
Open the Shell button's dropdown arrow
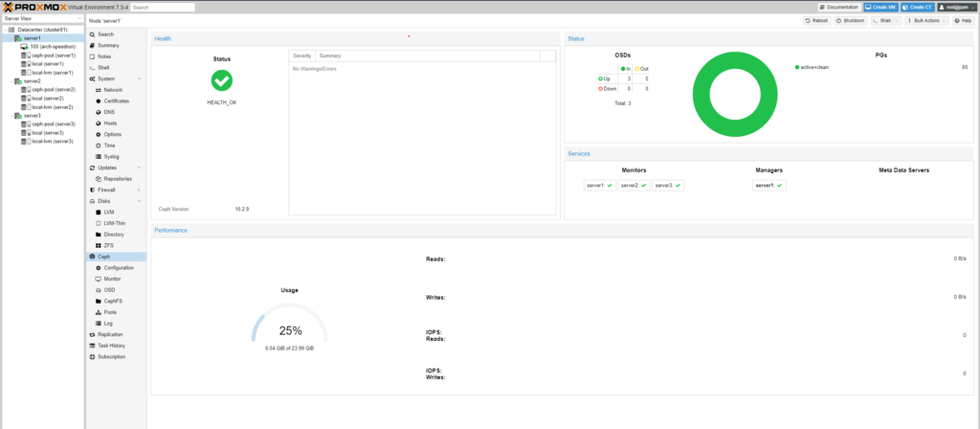898,21
